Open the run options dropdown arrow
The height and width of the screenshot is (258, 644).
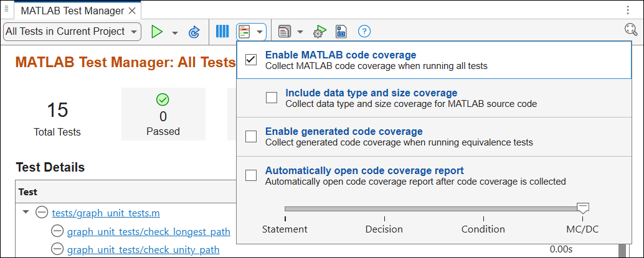175,32
